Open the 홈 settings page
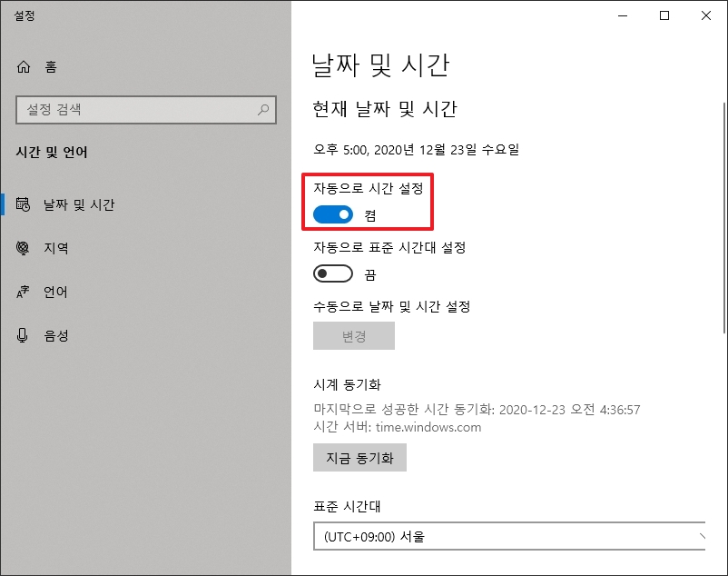The width and height of the screenshot is (728, 576). point(51,67)
